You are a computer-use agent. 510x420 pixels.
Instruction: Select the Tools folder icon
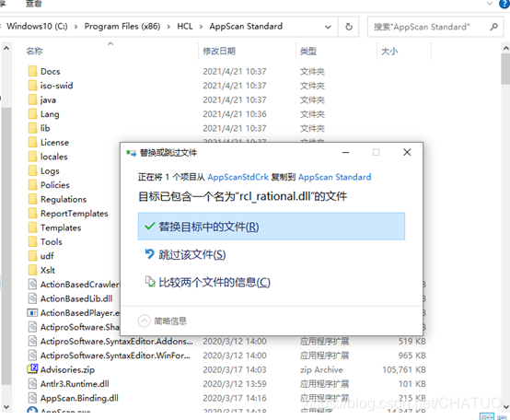click(x=32, y=241)
